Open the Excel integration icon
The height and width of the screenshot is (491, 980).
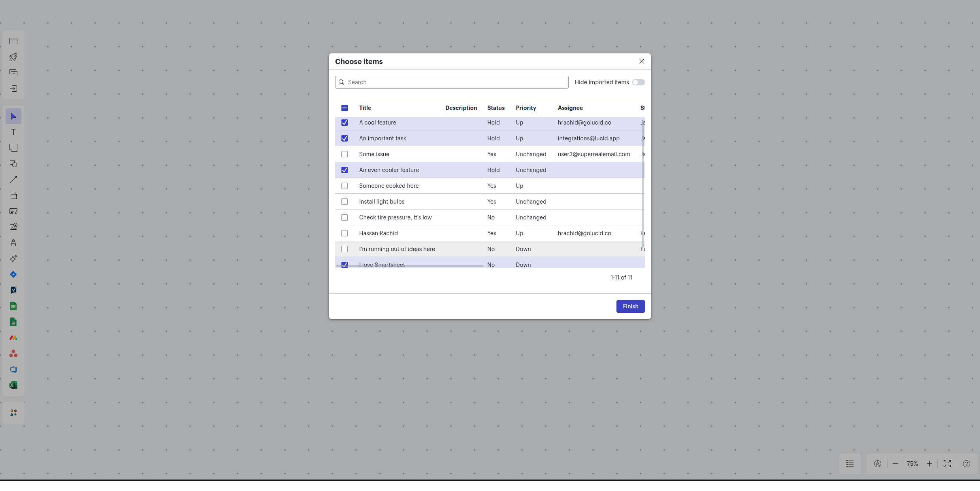tap(13, 385)
